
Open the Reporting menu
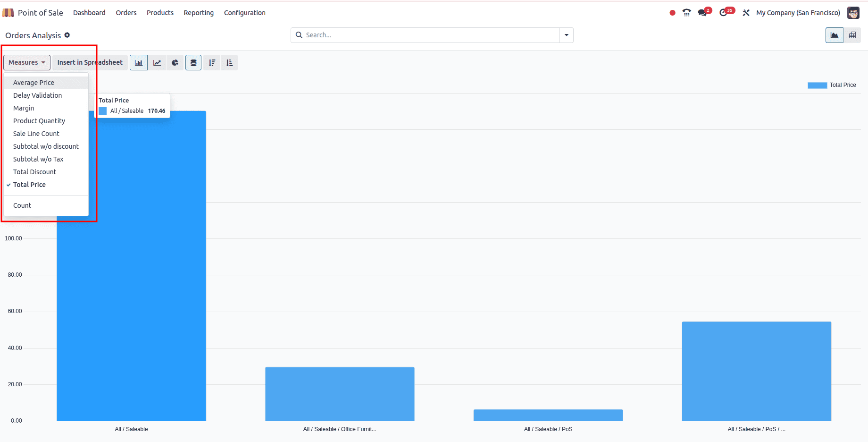click(x=199, y=13)
